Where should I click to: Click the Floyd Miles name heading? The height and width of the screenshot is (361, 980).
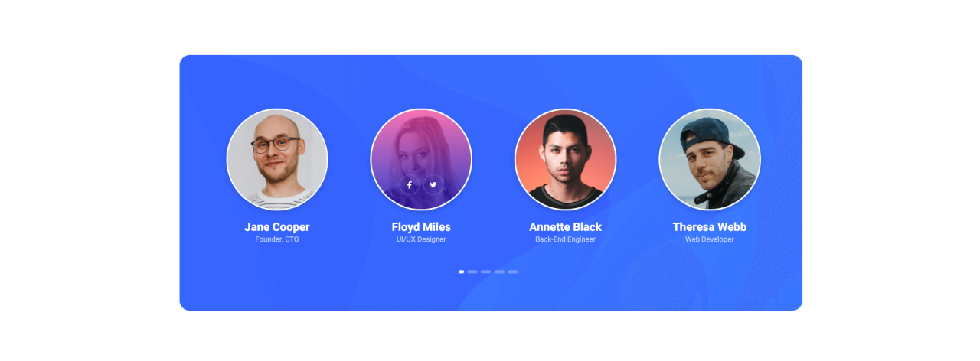pyautogui.click(x=421, y=227)
